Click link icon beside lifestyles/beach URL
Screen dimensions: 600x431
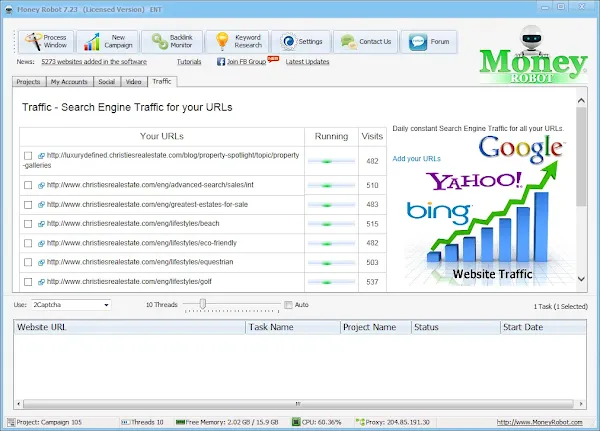point(41,224)
